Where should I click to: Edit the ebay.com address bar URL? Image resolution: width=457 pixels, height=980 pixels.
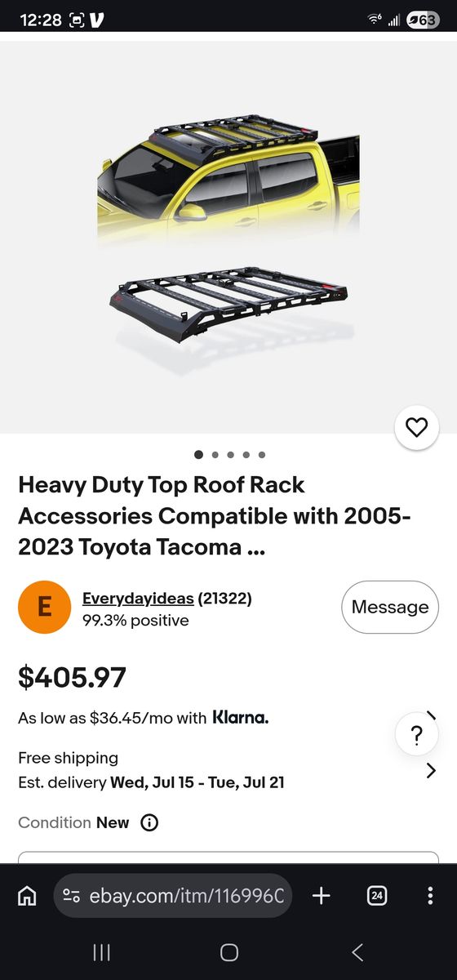coord(187,896)
